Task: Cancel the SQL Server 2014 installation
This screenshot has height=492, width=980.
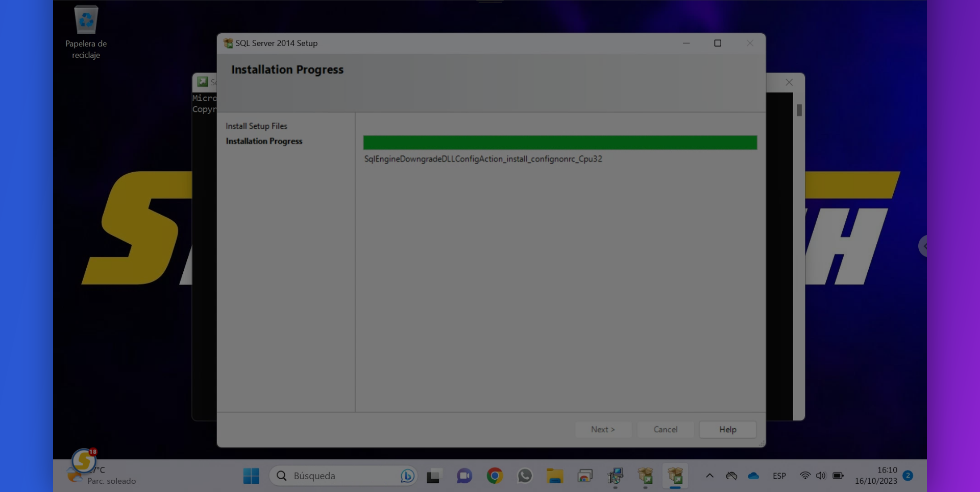Action: pos(665,429)
